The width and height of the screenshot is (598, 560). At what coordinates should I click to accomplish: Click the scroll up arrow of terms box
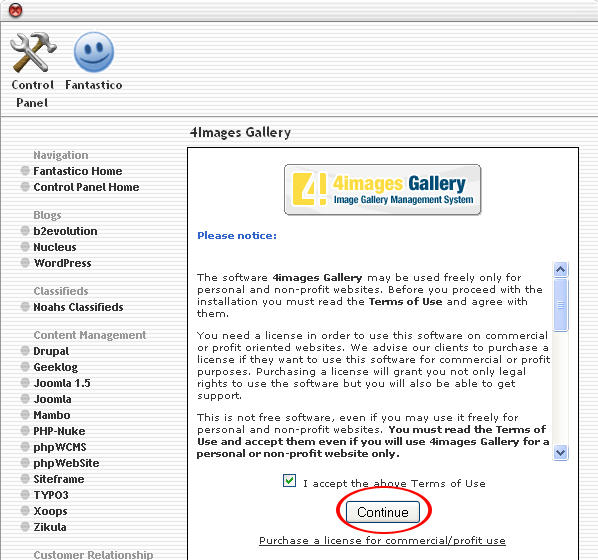[560, 270]
